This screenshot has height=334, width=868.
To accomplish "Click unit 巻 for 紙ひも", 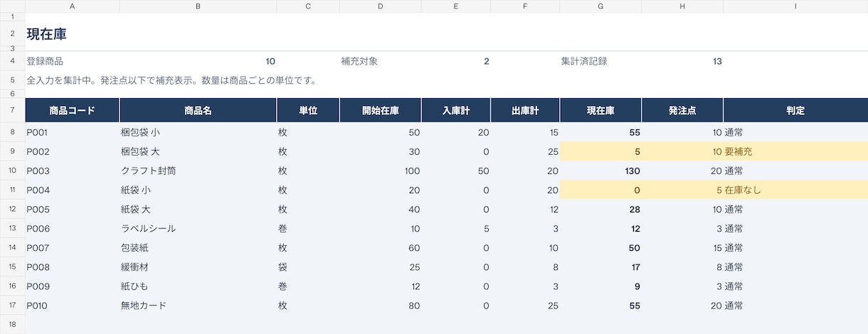I will click(282, 286).
